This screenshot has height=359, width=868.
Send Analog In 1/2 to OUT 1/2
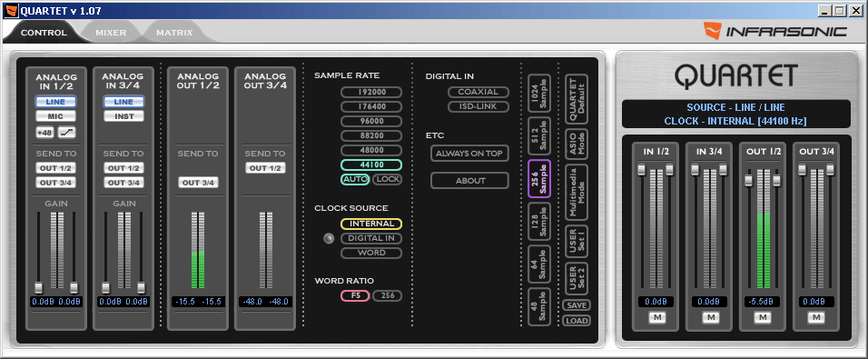coord(56,168)
